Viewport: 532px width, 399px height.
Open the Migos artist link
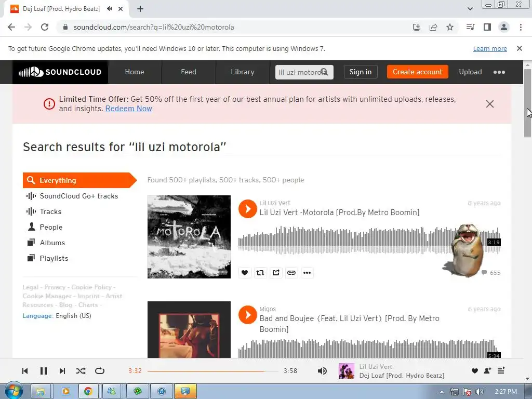(268, 309)
